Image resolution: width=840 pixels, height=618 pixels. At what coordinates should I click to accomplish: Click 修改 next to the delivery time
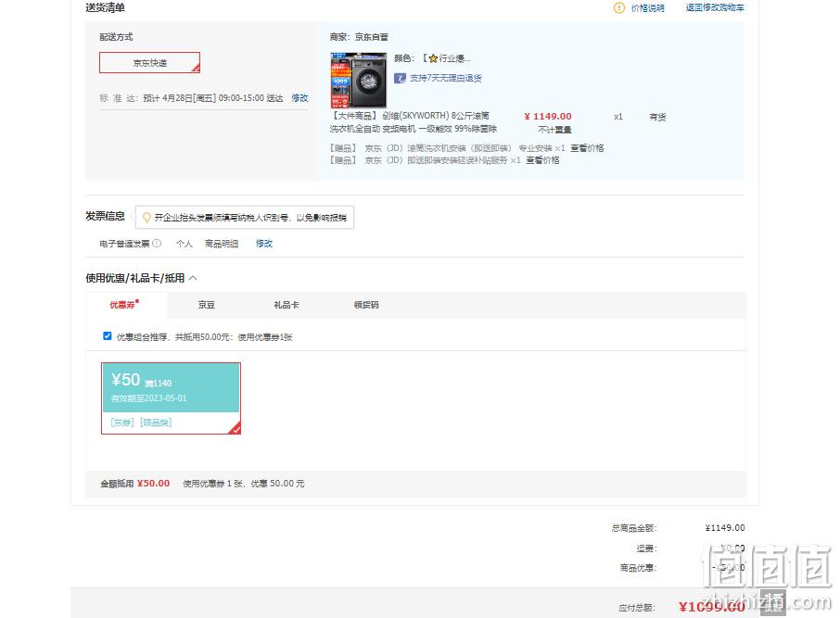tap(299, 98)
